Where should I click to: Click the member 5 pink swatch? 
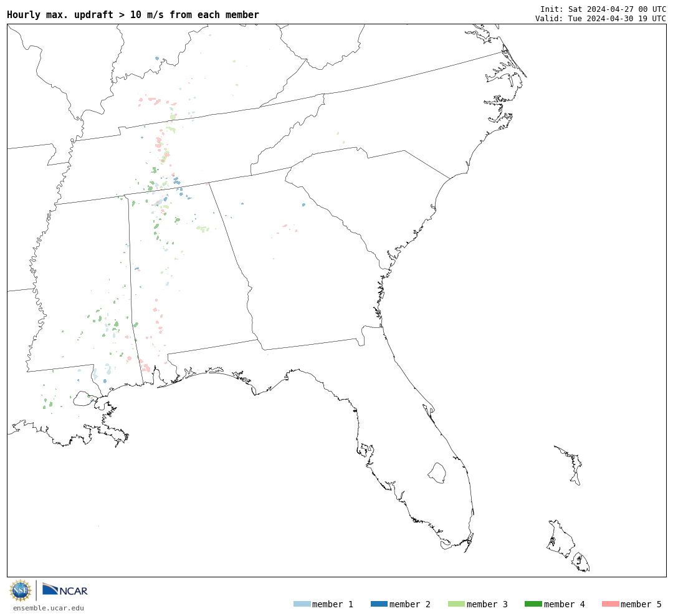(x=610, y=604)
